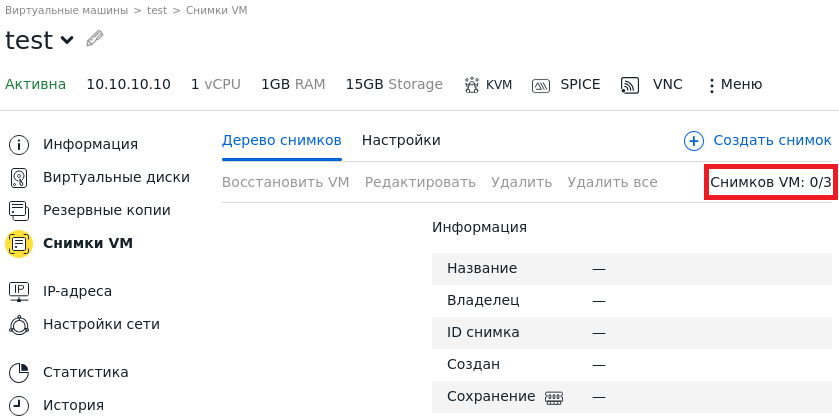Open the История section
Viewport: 839px width, 418px height.
(x=73, y=405)
